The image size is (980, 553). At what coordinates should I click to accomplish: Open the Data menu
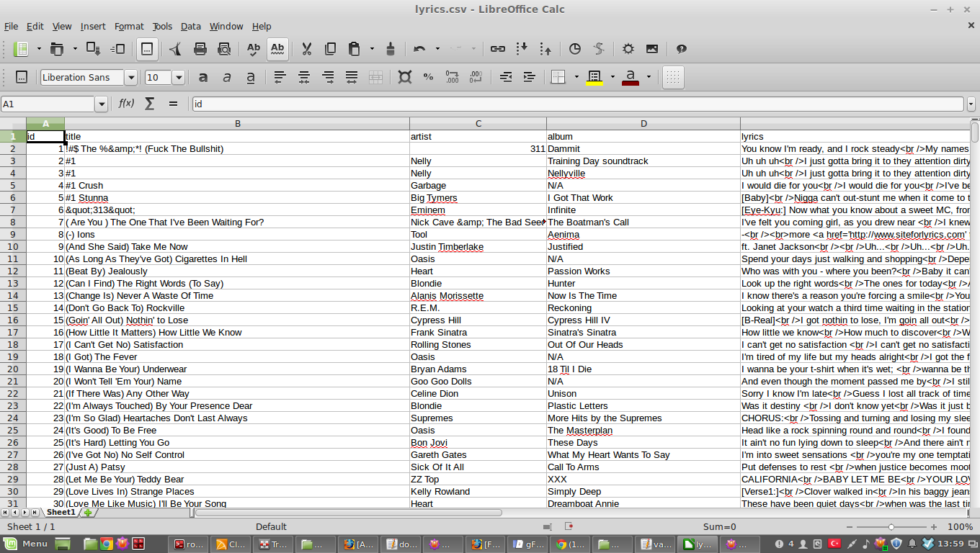coord(191,27)
